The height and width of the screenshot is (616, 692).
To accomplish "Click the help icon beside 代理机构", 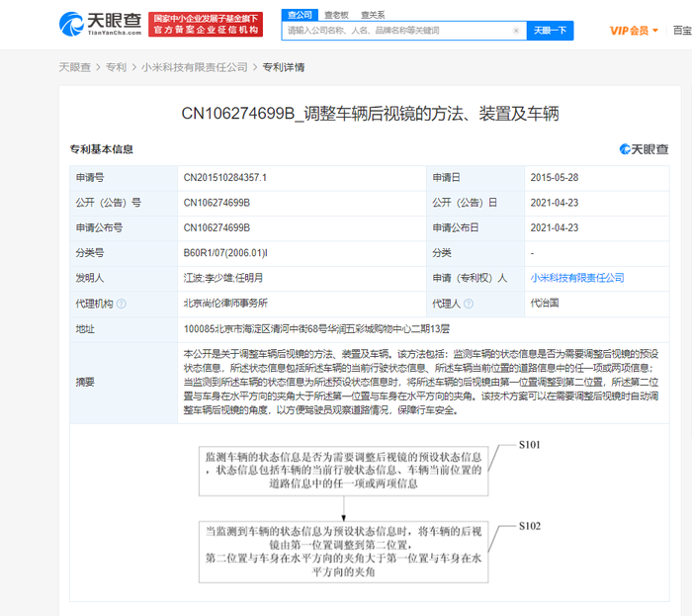I will tap(122, 304).
